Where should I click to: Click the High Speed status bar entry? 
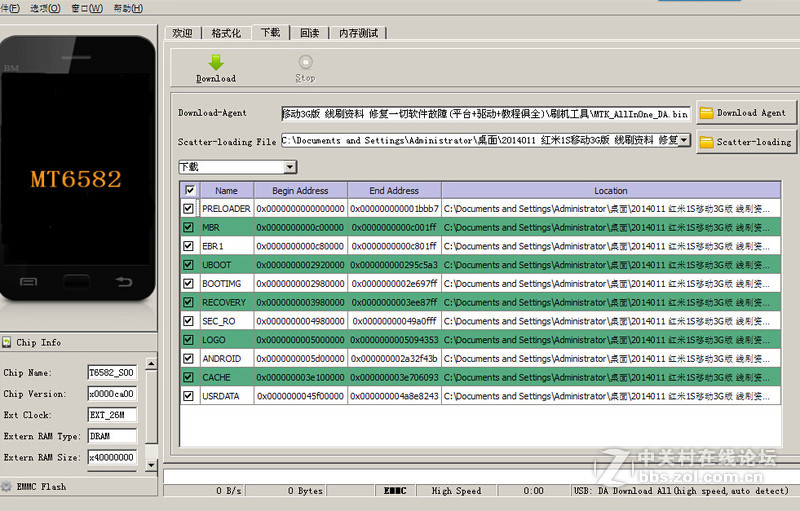pyautogui.click(x=456, y=491)
